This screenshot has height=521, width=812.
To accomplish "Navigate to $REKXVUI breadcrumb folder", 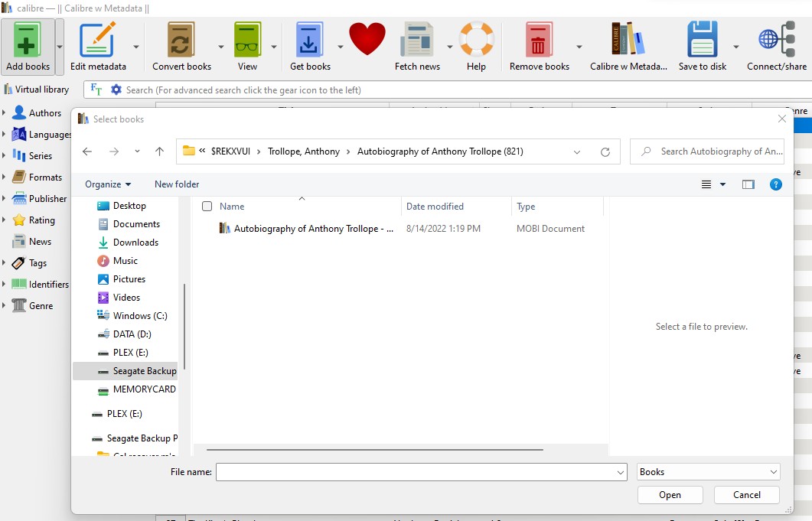I will (230, 151).
